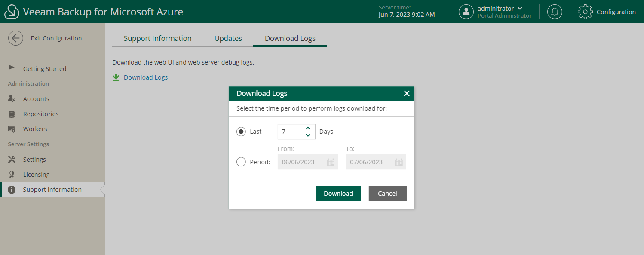
Task: Select the Period radio option
Action: click(241, 162)
